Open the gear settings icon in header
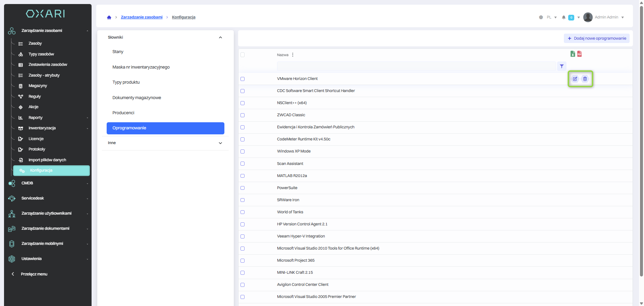The image size is (644, 306). click(541, 17)
